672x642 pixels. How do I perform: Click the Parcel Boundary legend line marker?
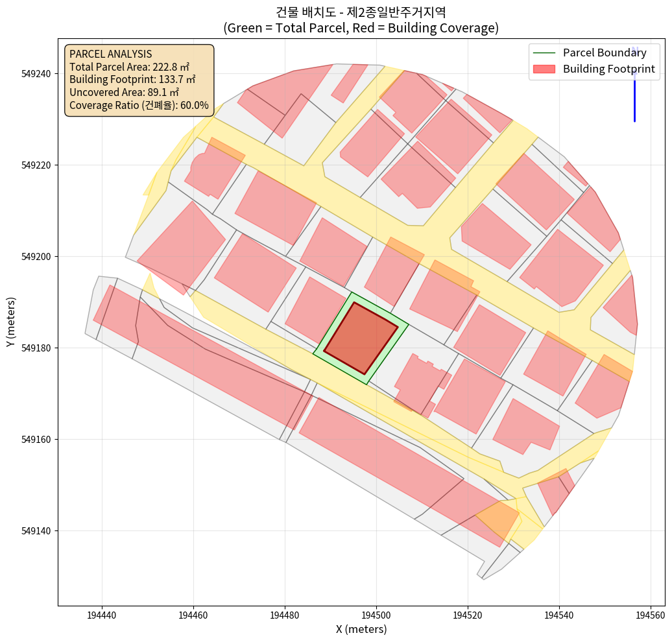[544, 53]
